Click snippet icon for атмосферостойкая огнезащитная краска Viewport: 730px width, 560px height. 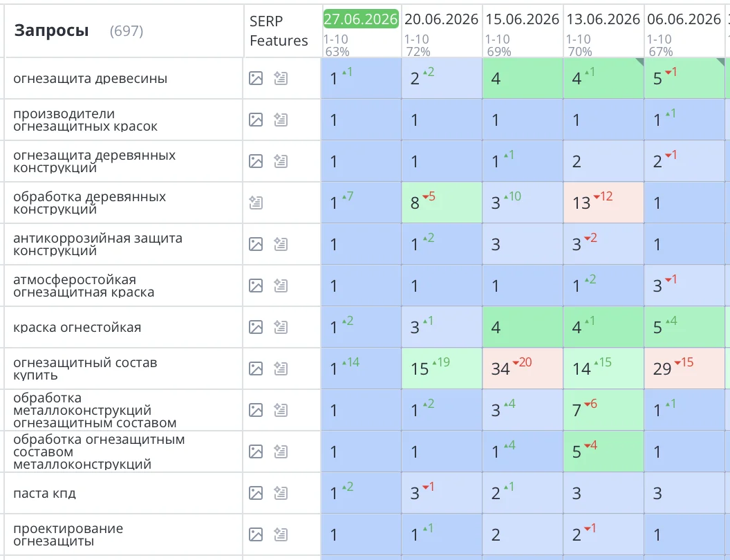[x=280, y=286]
